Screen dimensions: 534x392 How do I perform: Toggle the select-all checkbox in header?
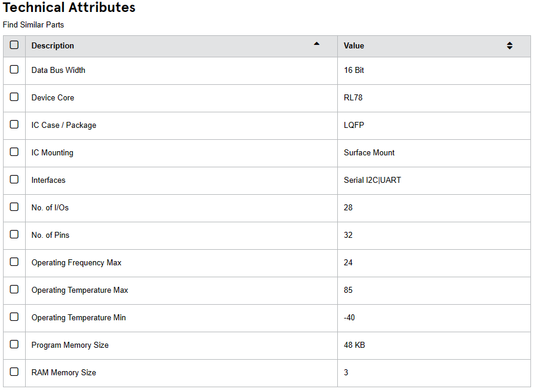pyautogui.click(x=14, y=45)
